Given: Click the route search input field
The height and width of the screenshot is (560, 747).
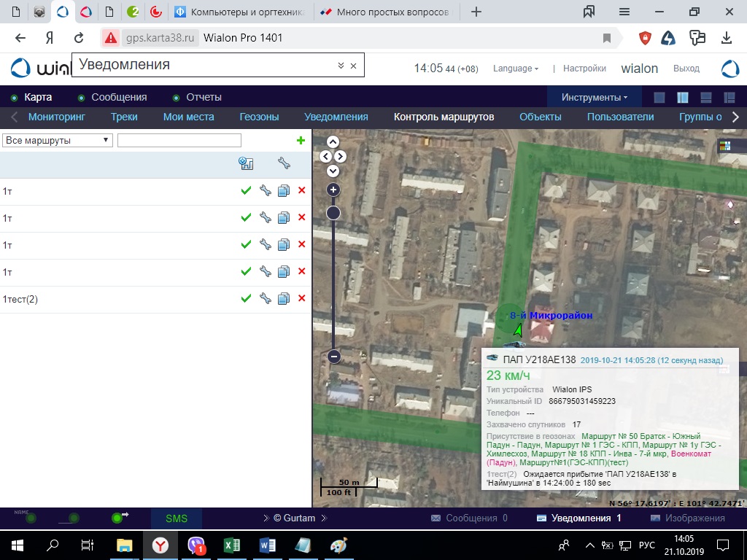Looking at the screenshot, I should tap(179, 140).
